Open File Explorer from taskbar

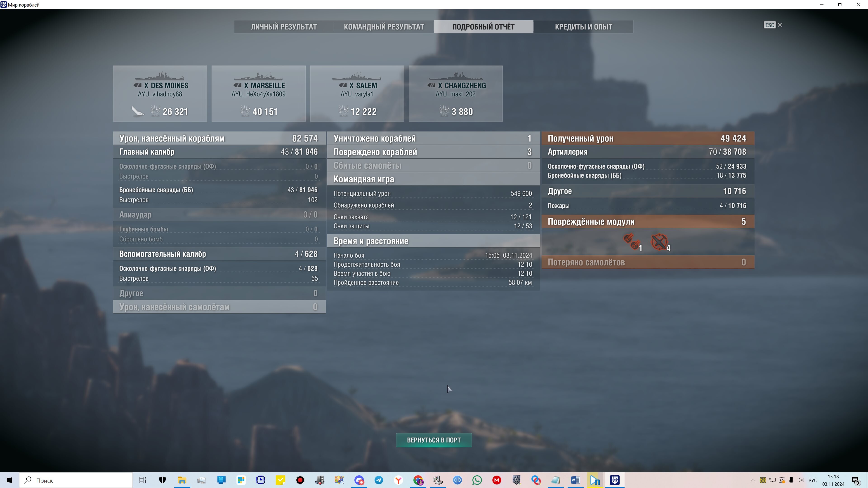point(182,480)
